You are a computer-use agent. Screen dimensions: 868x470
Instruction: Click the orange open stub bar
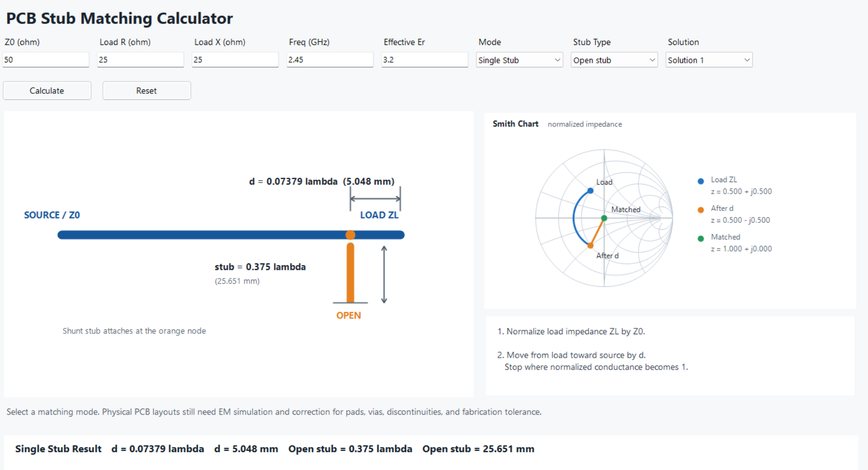click(351, 272)
